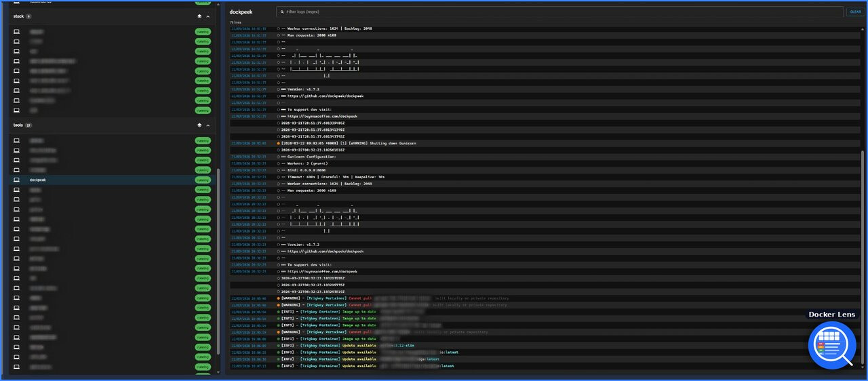Click the 'Update available' line ending in 3.12-slim
The width and height of the screenshot is (868, 381).
tap(546, 346)
